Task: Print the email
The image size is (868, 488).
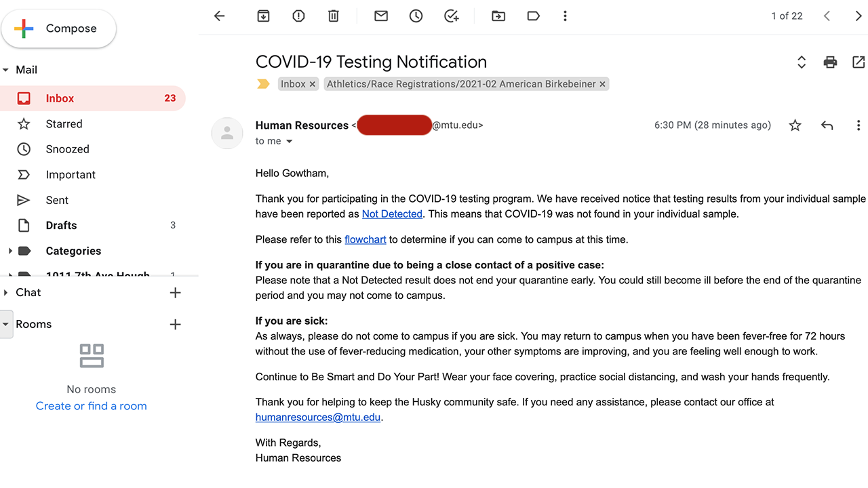Action: (830, 62)
